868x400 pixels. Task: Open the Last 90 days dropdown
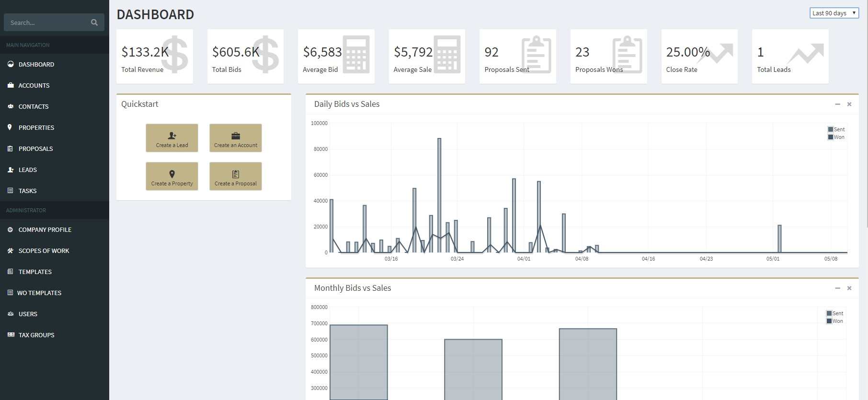coord(834,13)
